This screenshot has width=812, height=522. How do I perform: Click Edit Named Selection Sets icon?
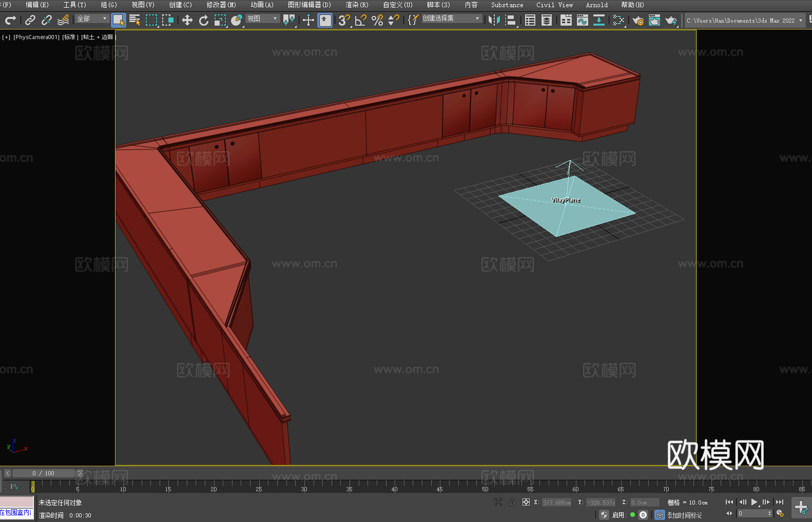(413, 20)
